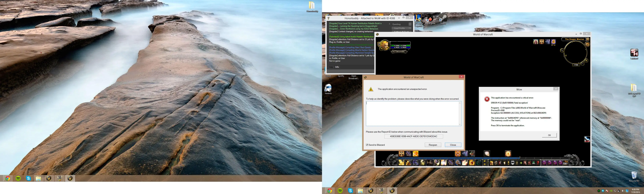Open the minimap calendar icon showing 29
644x194 pixels.
pyautogui.click(x=587, y=45)
